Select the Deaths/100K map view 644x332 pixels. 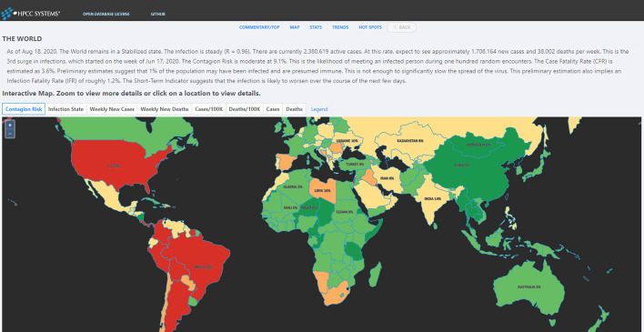[x=245, y=109]
